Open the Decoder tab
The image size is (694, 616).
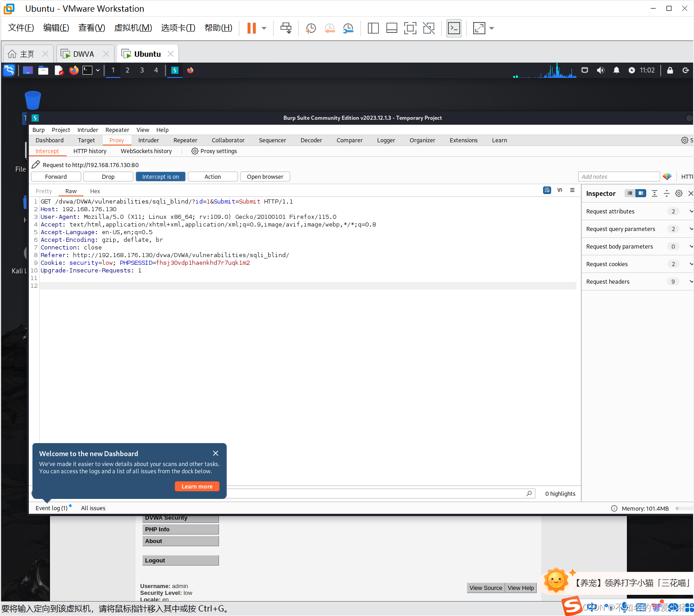311,140
